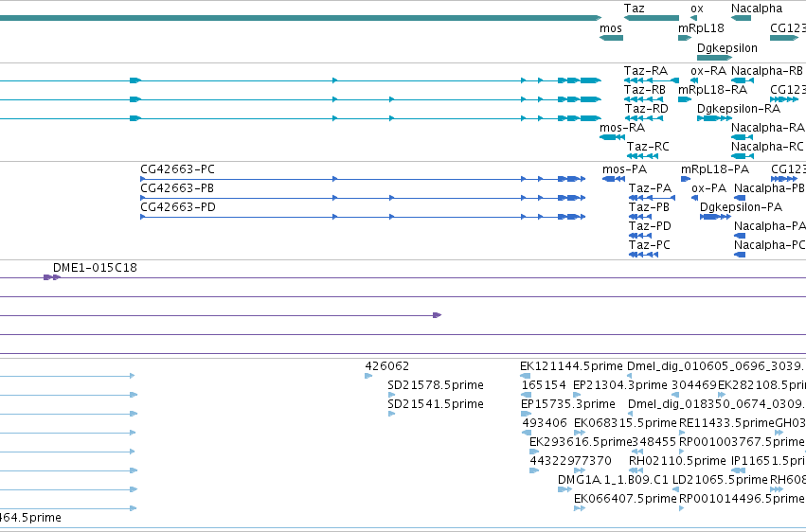Click the RH02110.5prime EST label

pos(677,462)
